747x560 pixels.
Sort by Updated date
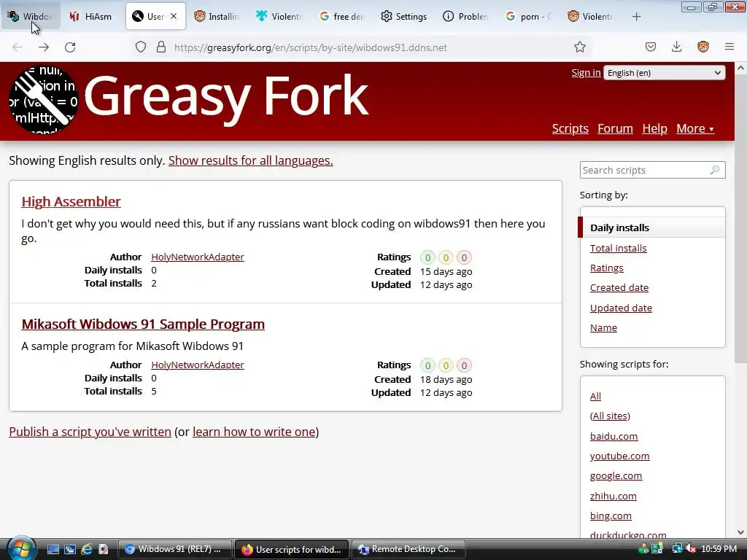(x=621, y=308)
